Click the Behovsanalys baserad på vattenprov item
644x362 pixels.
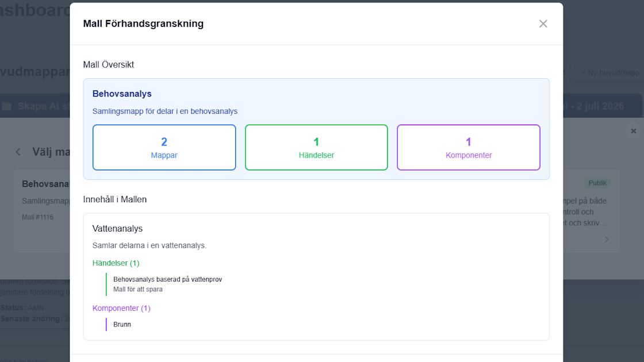tap(167, 279)
